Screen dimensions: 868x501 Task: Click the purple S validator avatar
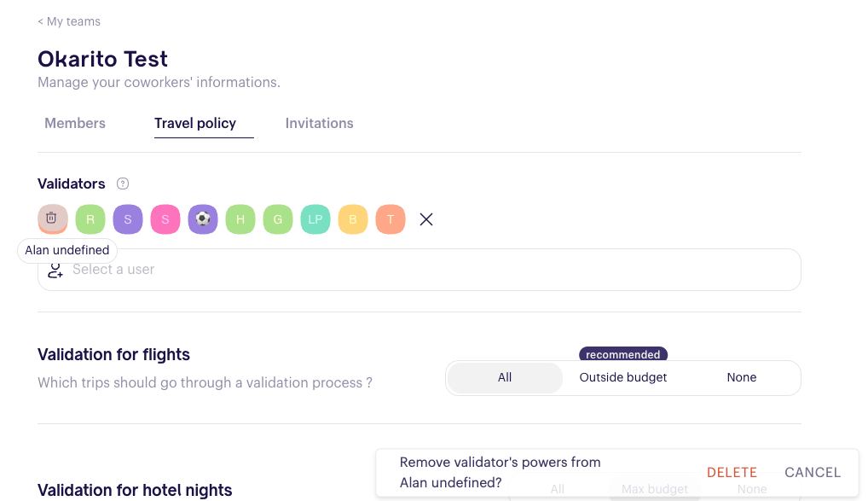click(128, 218)
